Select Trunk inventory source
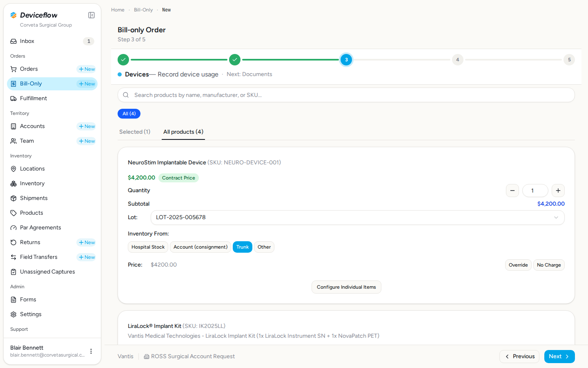Image resolution: width=588 pixels, height=368 pixels. [x=243, y=247]
